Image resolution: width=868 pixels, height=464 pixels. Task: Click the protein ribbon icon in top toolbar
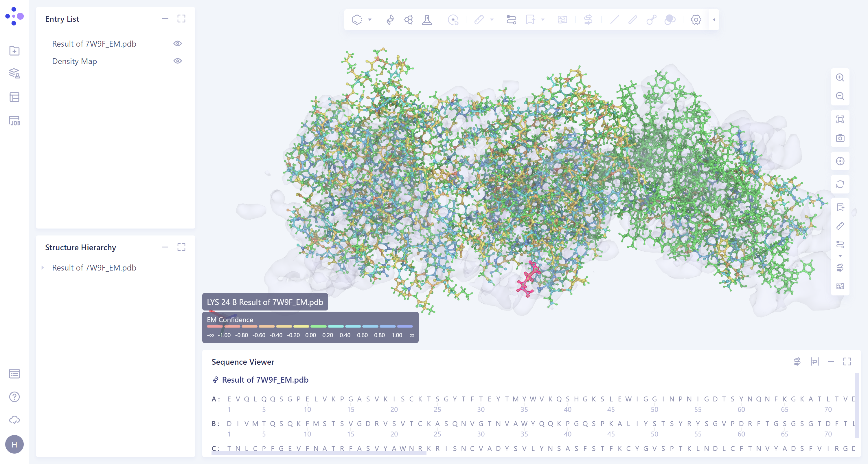pos(390,20)
